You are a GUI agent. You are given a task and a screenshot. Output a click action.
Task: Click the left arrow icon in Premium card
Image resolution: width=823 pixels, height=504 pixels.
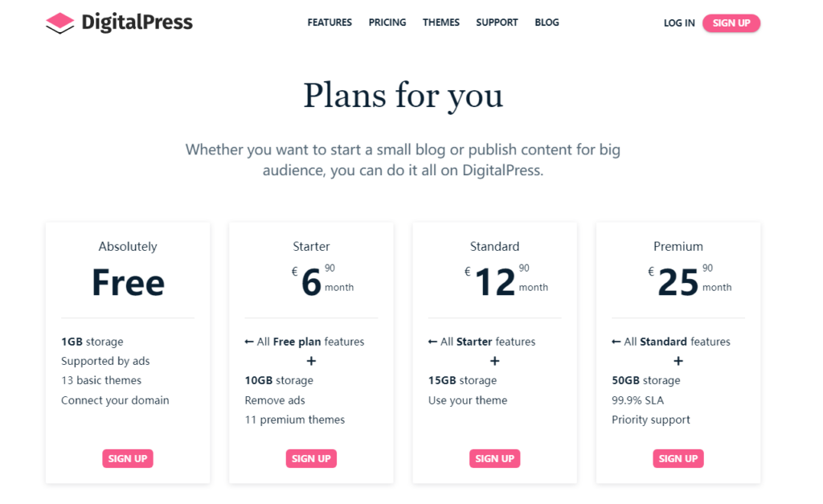(616, 342)
